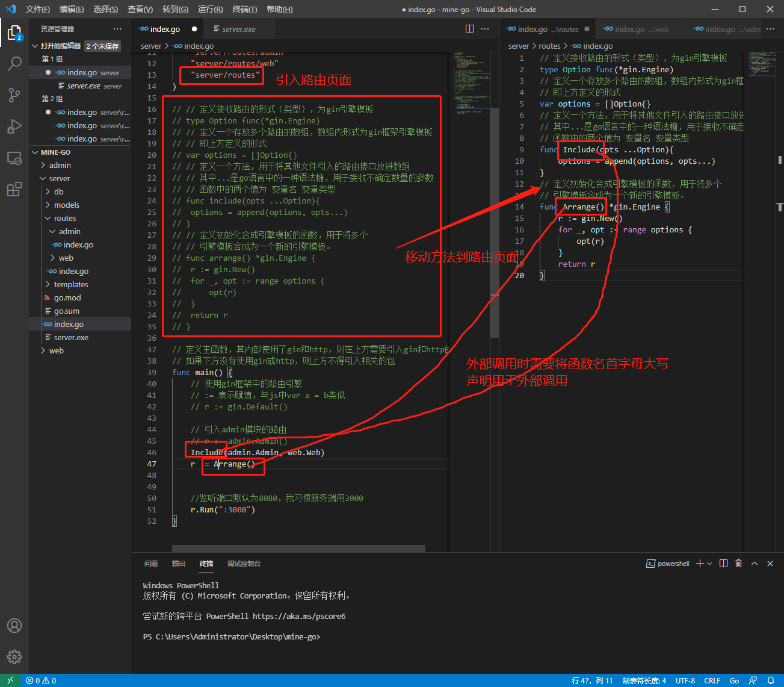Image resolution: width=784 pixels, height=687 pixels.
Task: Open new-terminal profile dropdown arrow
Action: (x=710, y=564)
